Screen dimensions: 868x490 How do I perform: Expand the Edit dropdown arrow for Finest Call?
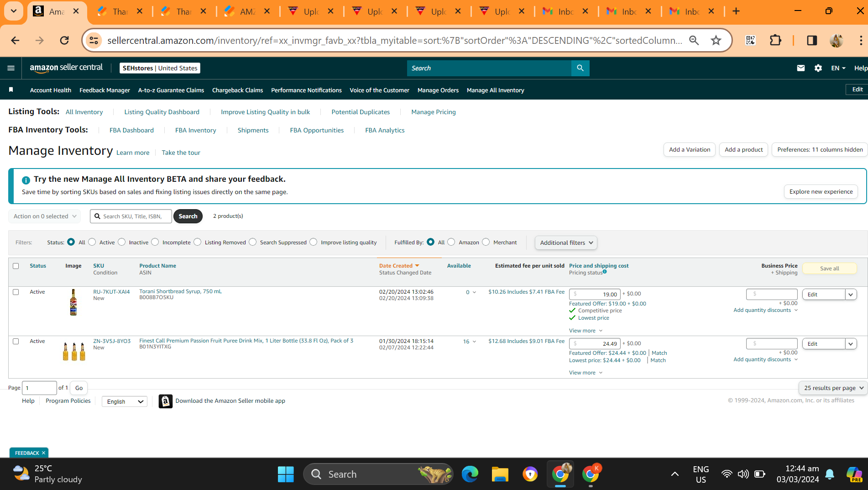click(851, 344)
